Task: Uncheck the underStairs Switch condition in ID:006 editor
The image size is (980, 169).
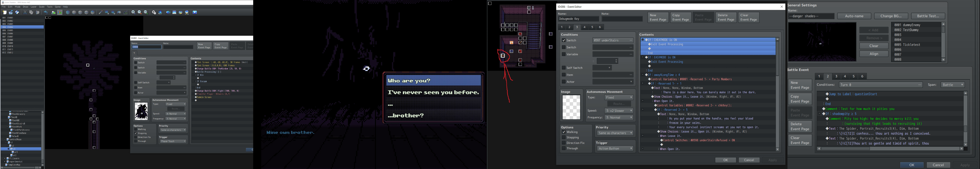Action: coord(563,40)
